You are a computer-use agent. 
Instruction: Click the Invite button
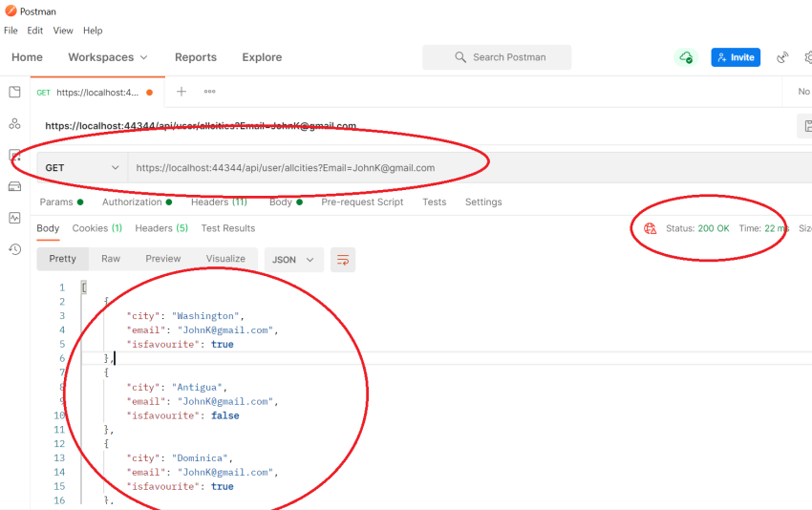tap(736, 57)
